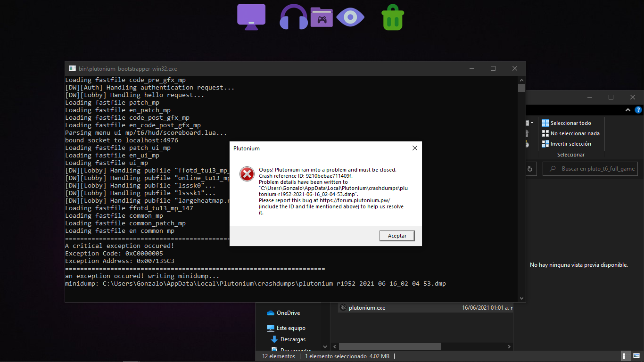Click the plutonium.exe file icon in Explorer
The height and width of the screenshot is (362, 644).
(343, 307)
